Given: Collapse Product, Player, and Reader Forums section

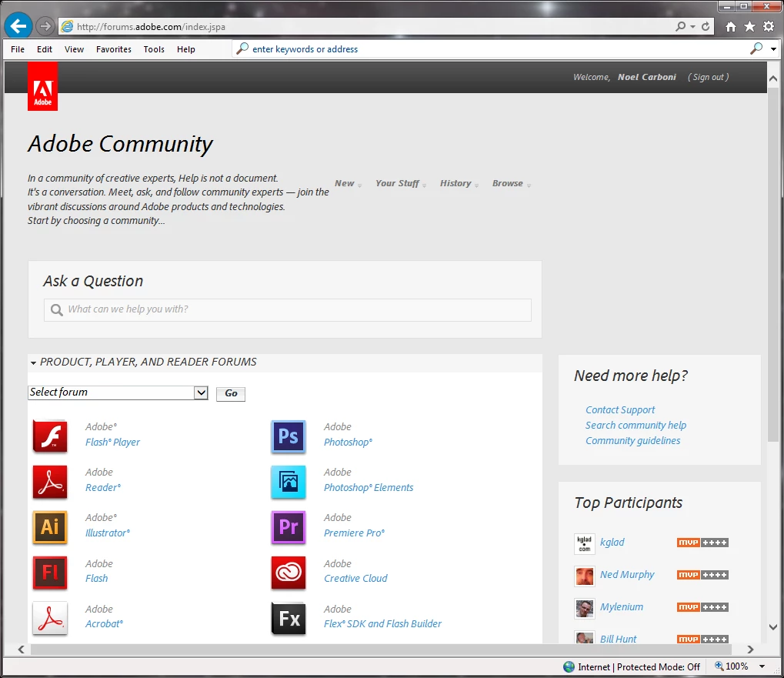Looking at the screenshot, I should [x=34, y=362].
